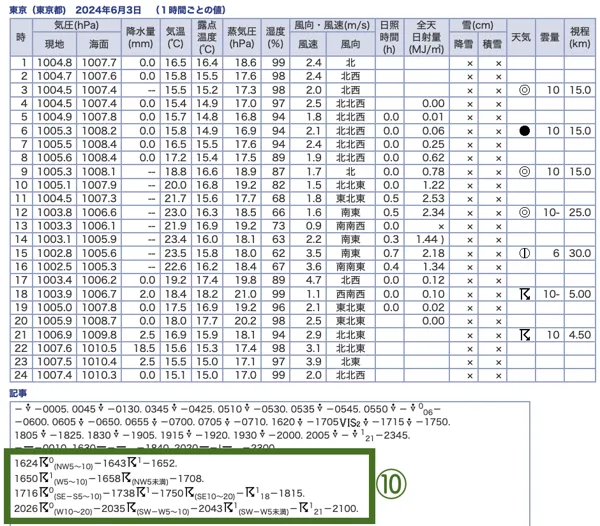The image size is (600, 526).
Task: Click the × in the 13時 solar radiation cell
Action: pyautogui.click(x=441, y=226)
